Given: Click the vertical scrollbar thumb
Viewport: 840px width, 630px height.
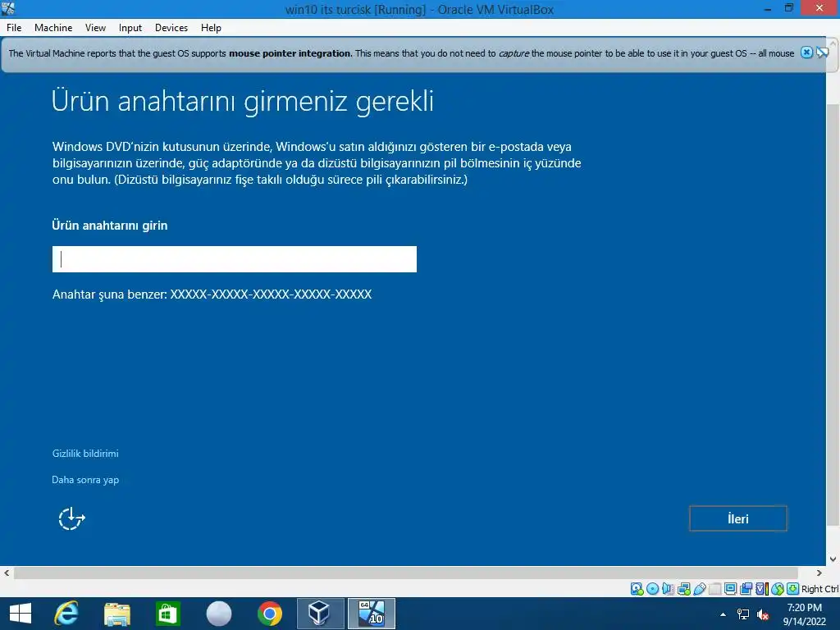Looking at the screenshot, I should pyautogui.click(x=833, y=315).
